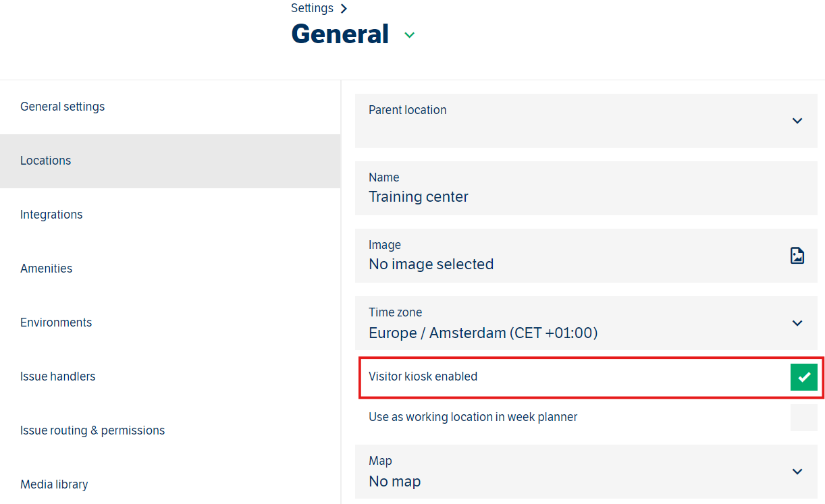
Task: Click green chevron next to General title
Action: [x=409, y=35]
